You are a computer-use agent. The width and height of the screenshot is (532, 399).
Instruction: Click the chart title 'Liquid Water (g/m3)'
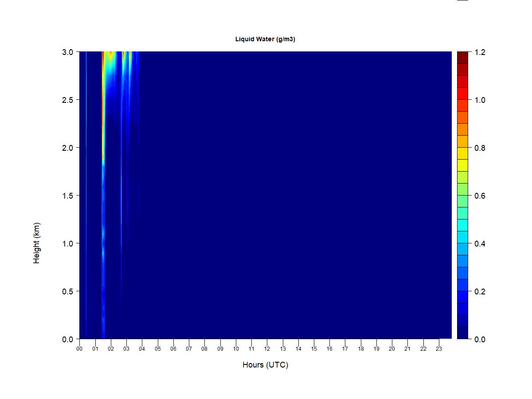coord(265,39)
